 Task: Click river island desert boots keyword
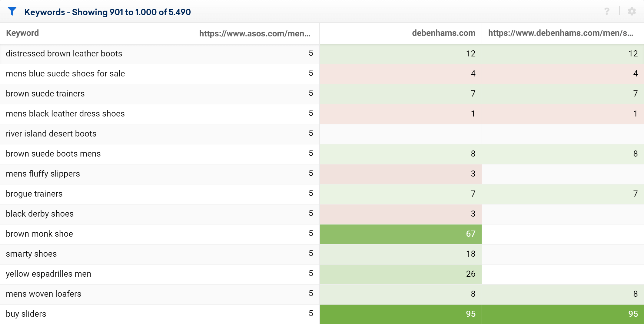(51, 133)
